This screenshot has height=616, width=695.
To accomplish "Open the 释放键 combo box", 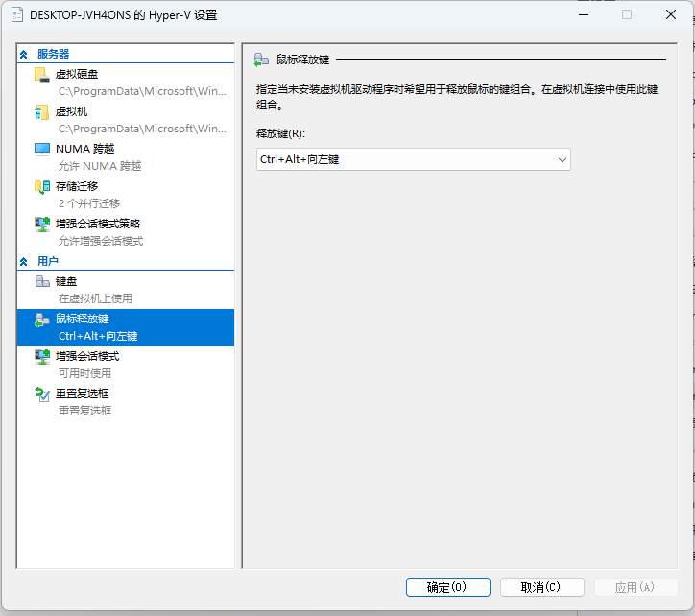I will point(413,159).
